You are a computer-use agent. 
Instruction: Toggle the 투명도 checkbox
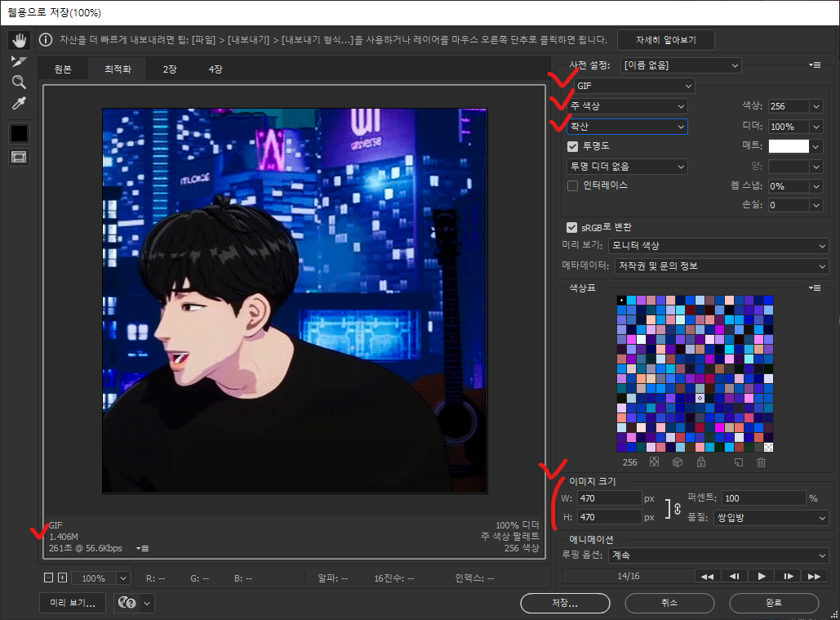[x=573, y=146]
